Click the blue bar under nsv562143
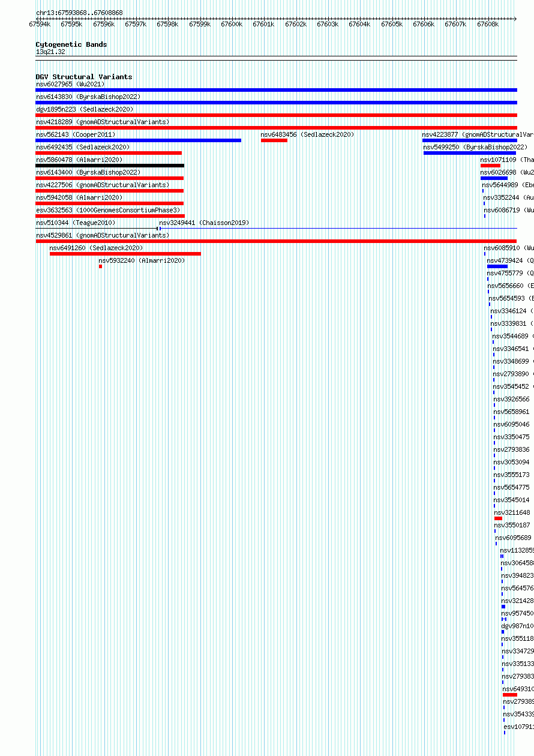The image size is (534, 756). [x=138, y=140]
